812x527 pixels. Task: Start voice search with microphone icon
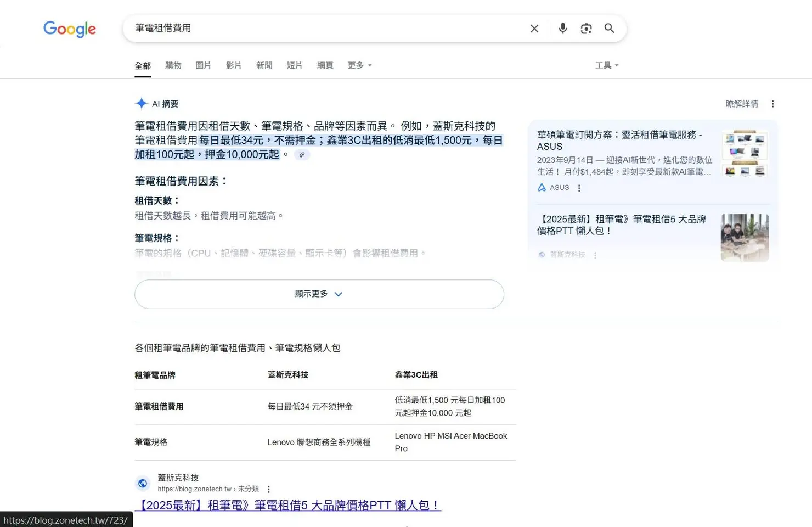coord(562,29)
